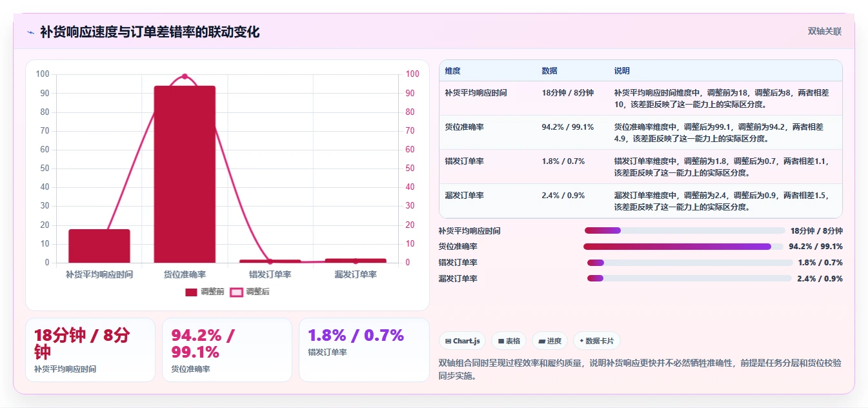Image resolution: width=868 pixels, height=408 pixels.
Task: Click the value 2.4% / 0.9% beside progress bar
Action: [820, 279]
